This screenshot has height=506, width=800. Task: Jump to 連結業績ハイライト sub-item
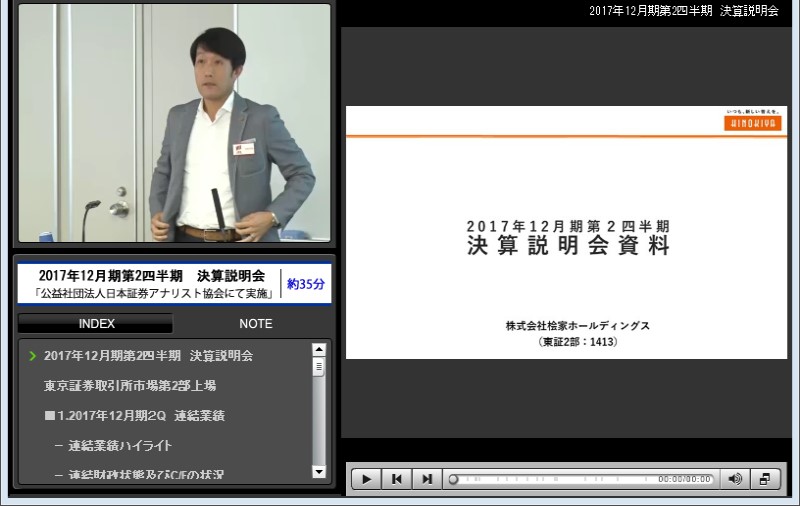[x=120, y=445]
